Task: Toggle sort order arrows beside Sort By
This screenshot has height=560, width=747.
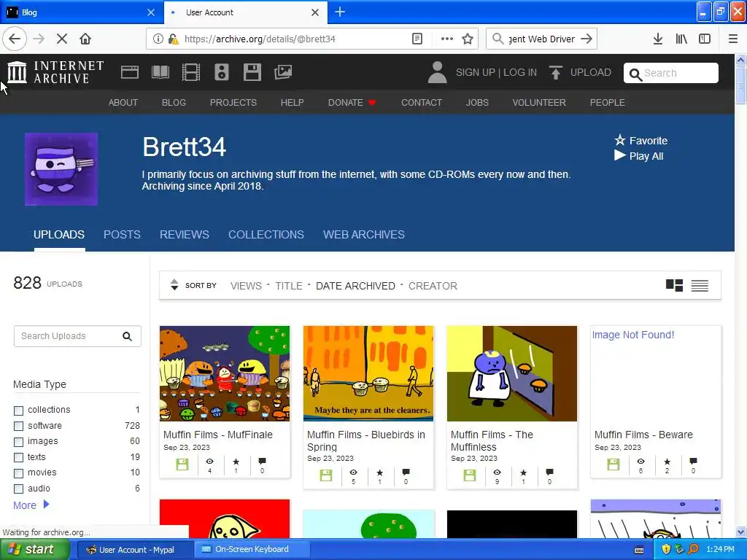Action: tap(174, 285)
